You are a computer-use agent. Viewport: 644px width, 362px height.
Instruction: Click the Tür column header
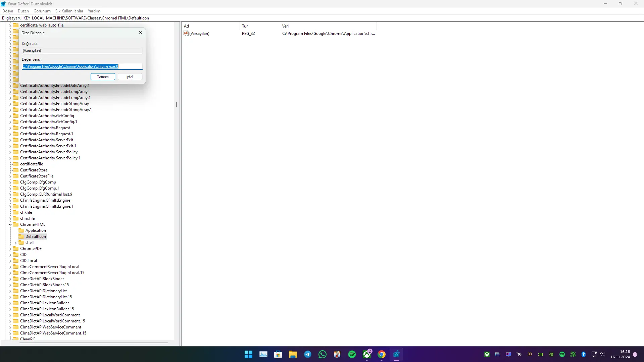click(x=260, y=26)
